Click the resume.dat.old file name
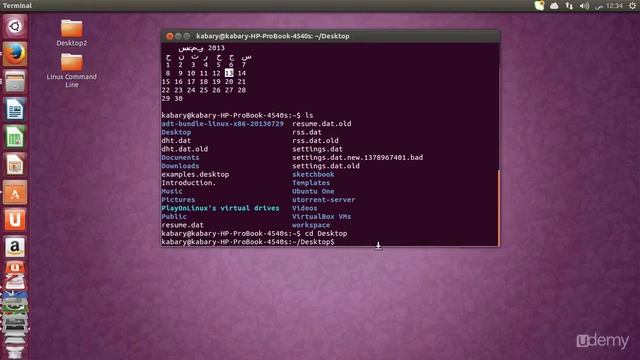640x360 pixels. (322, 124)
